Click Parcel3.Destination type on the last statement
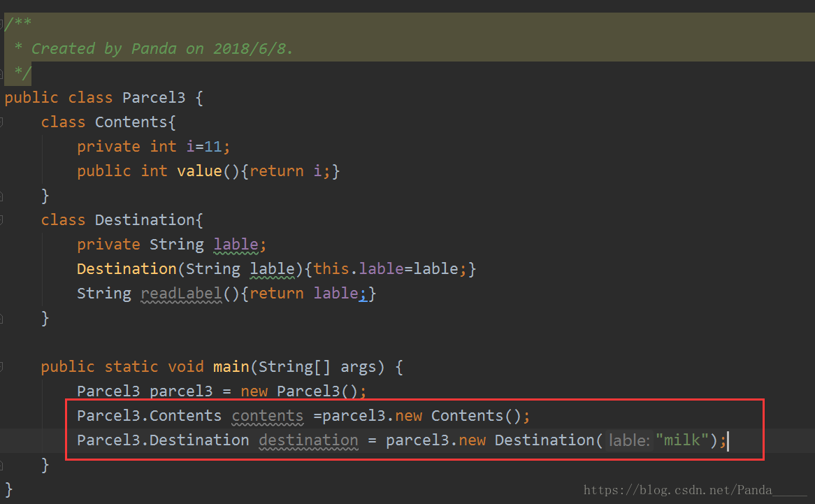815x504 pixels. pos(163,440)
